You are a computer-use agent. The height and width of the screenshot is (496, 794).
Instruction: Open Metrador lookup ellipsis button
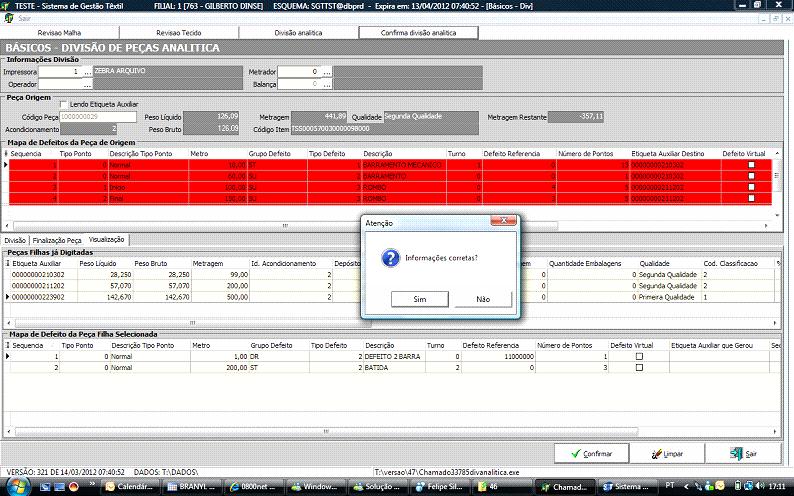tap(325, 72)
